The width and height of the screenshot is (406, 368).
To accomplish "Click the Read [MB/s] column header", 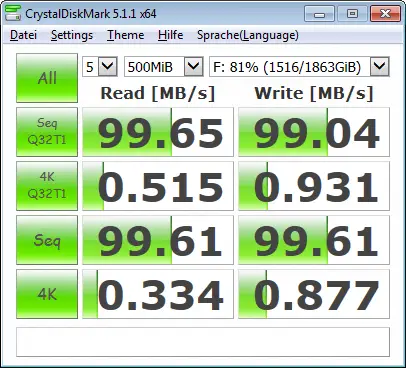I will 158,93.
